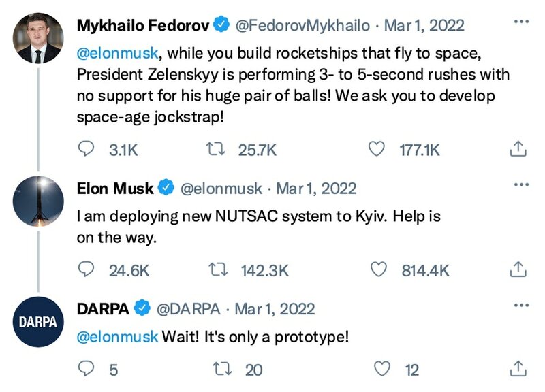Click the @elonmusk mention in DARPA's reply
Viewport: 545px width, 392px height.
[x=117, y=336]
